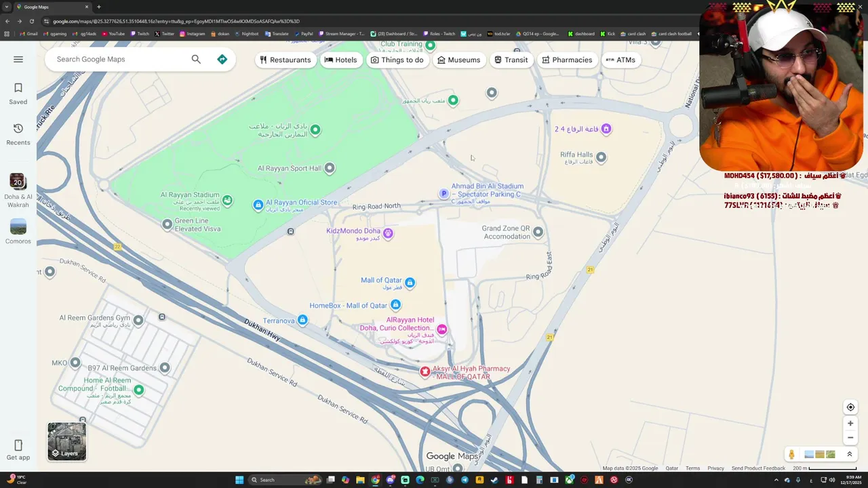Open the Gmail bookmark
This screenshot has height=488, width=868.
point(28,34)
